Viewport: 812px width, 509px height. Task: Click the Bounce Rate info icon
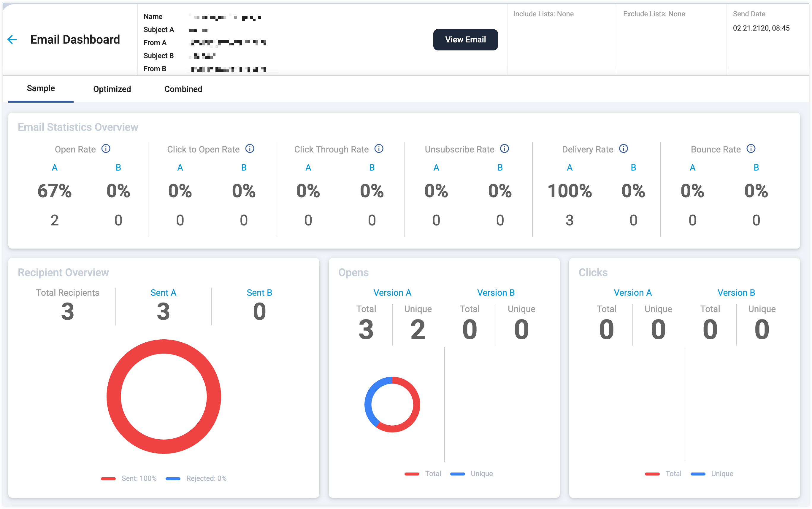(751, 148)
